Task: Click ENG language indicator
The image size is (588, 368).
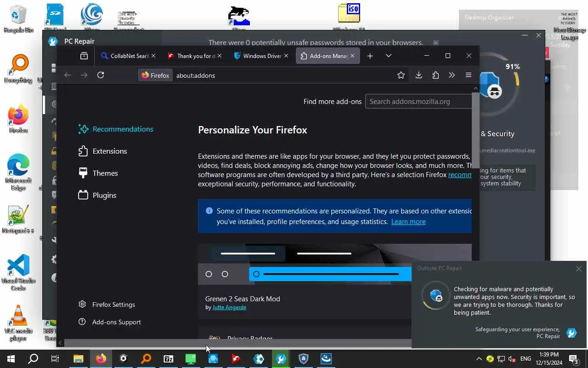Action: (526, 359)
